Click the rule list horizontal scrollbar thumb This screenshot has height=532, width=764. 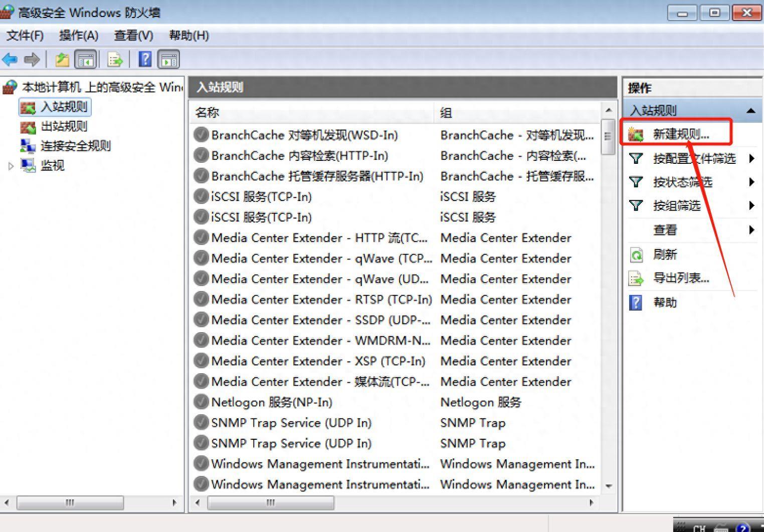(x=271, y=502)
